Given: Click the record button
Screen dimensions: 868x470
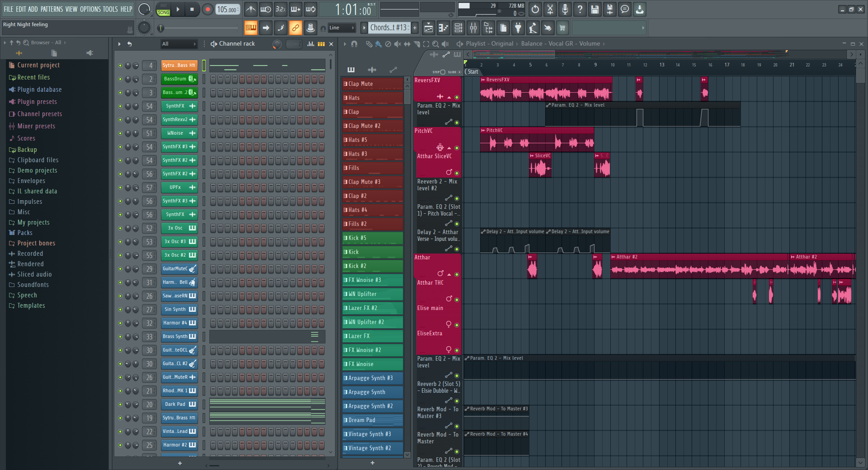Looking at the screenshot, I should (x=208, y=9).
